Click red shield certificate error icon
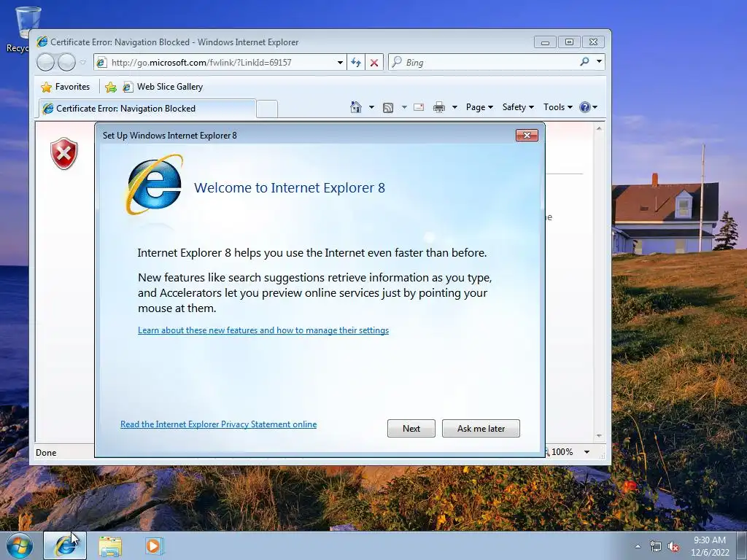747x560 pixels. (x=64, y=153)
